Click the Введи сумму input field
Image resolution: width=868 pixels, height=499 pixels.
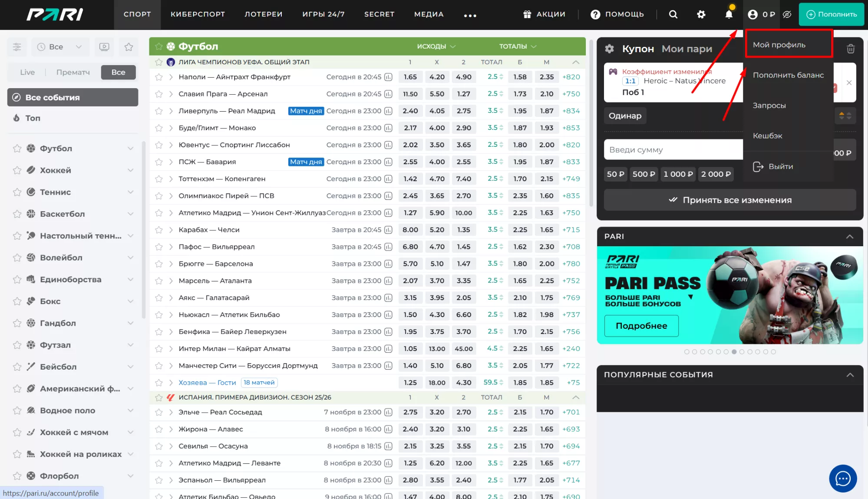673,150
